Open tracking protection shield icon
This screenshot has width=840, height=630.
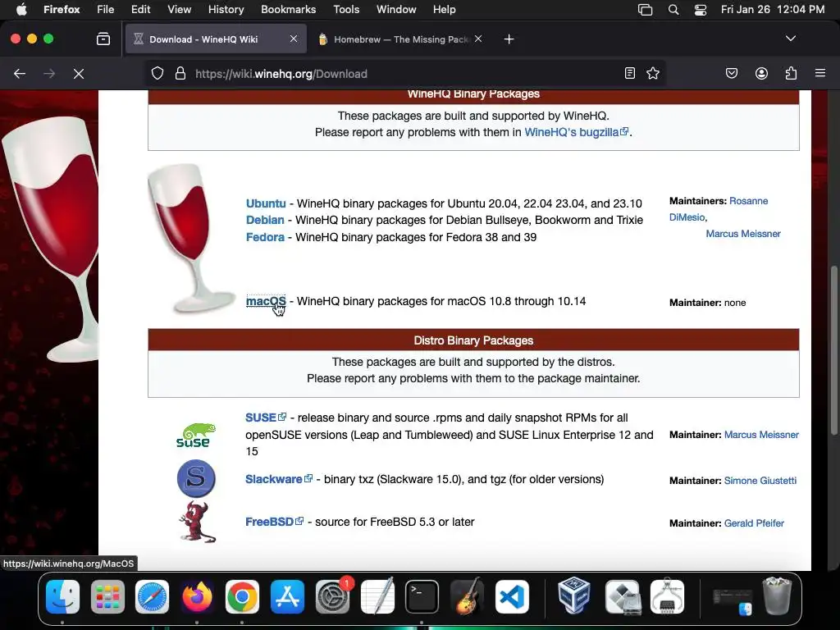[157, 73]
